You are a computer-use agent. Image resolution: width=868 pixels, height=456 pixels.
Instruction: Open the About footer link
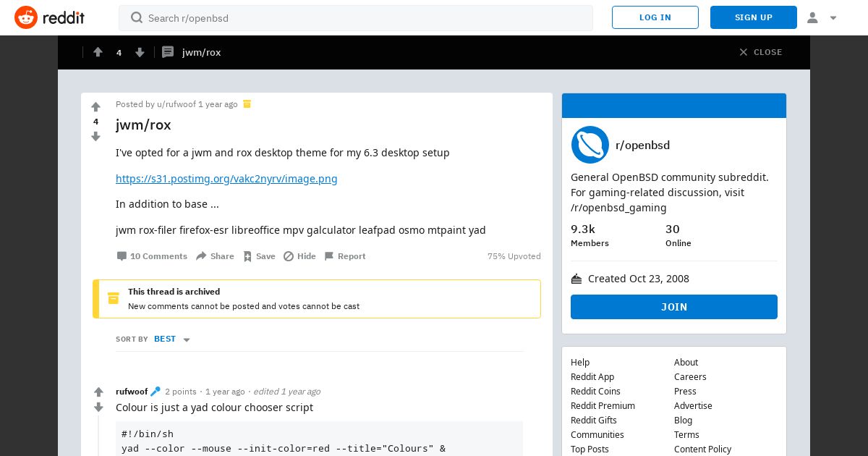(686, 363)
